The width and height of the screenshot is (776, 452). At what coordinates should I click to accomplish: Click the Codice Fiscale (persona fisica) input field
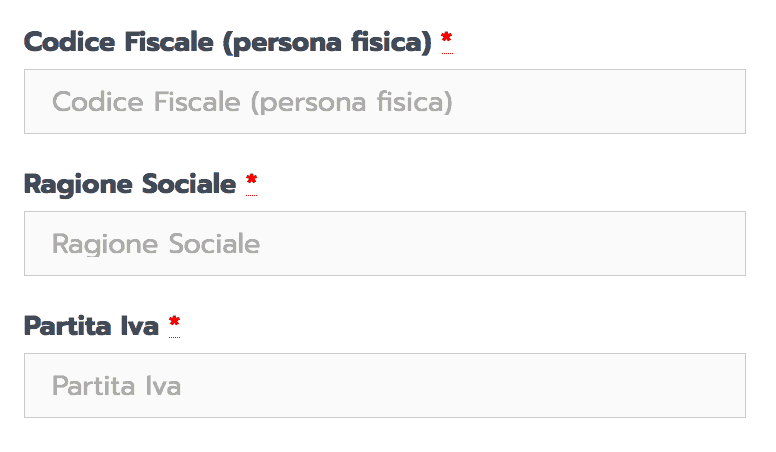coord(385,101)
